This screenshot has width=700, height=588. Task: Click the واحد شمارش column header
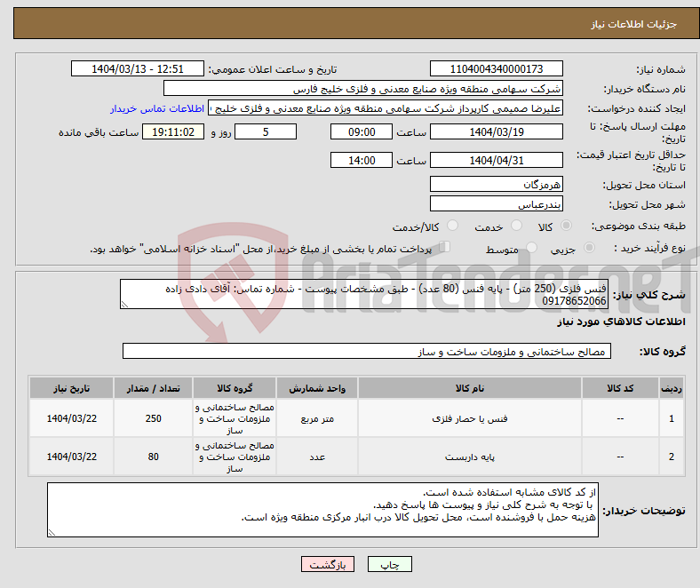pyautogui.click(x=317, y=388)
